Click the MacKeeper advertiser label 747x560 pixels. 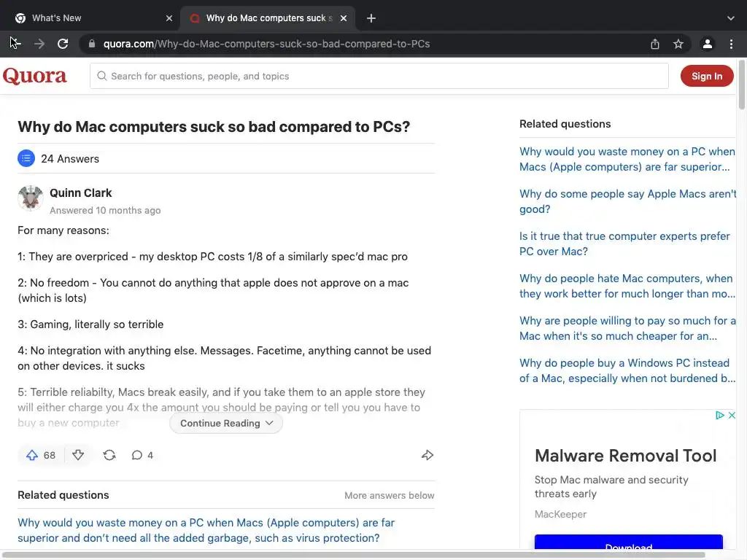coord(560,514)
